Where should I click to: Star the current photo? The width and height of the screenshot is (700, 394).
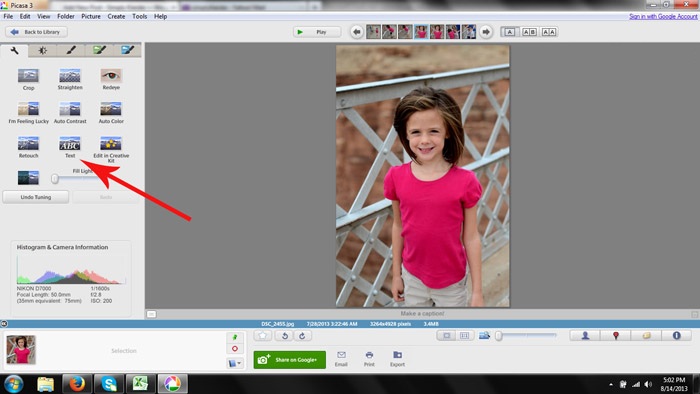point(263,336)
